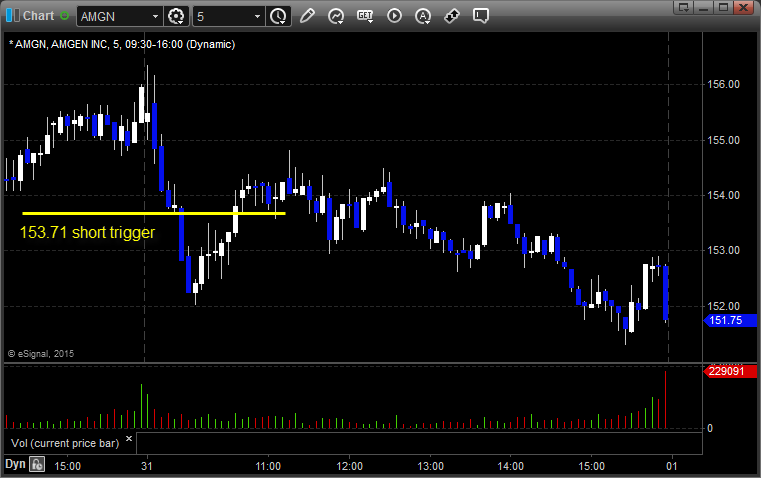Toggle the lock icon beside Dyn
The height and width of the screenshot is (478, 761).
(37, 464)
